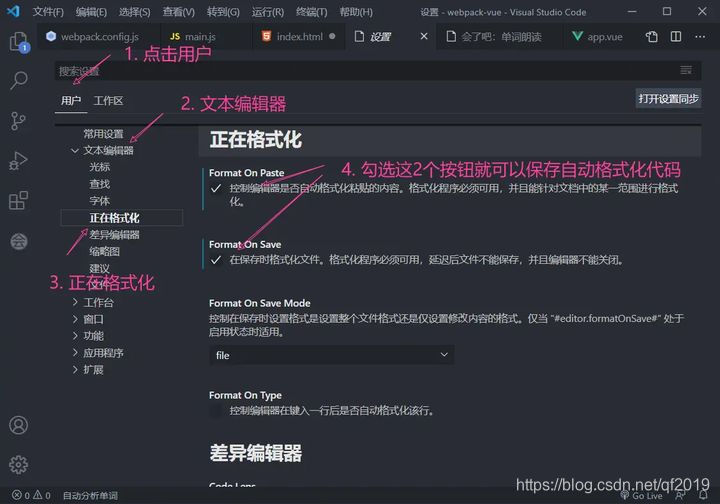Select 建议 in the settings tree

[100, 269]
